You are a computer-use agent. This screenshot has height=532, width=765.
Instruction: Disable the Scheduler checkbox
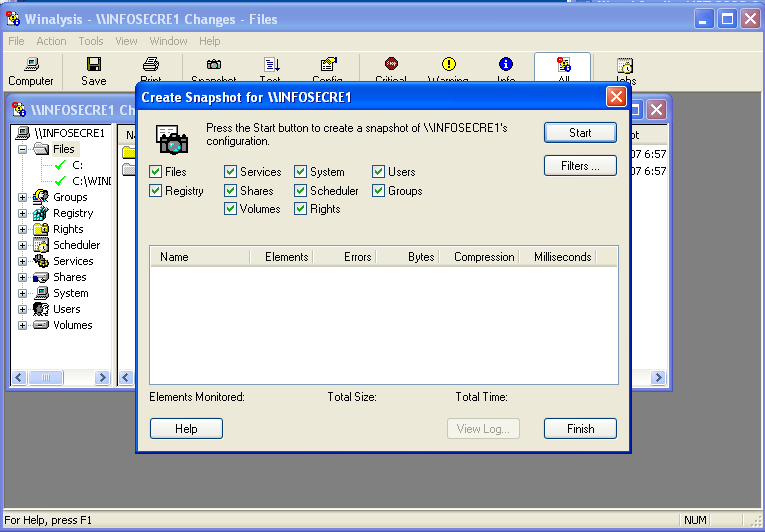point(301,191)
